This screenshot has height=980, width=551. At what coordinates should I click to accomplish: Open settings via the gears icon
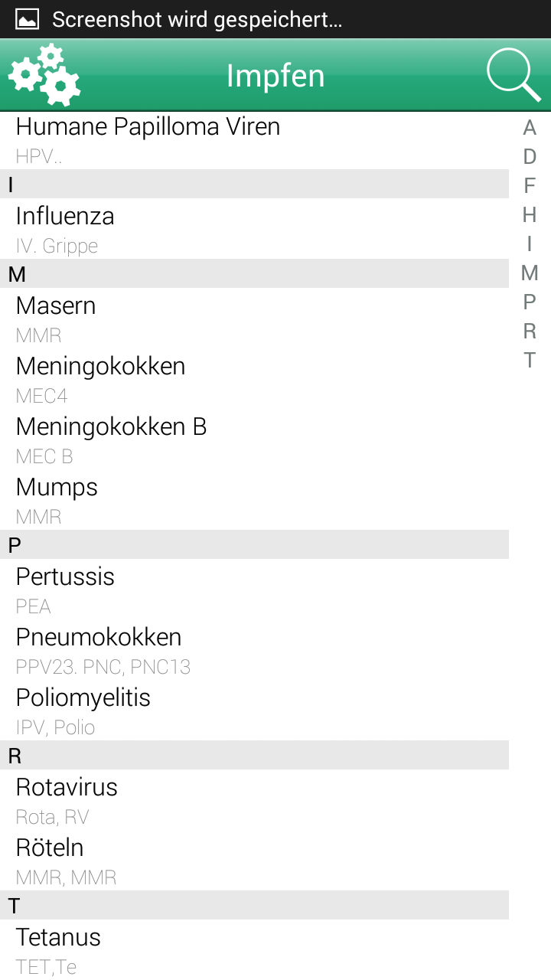[44, 75]
